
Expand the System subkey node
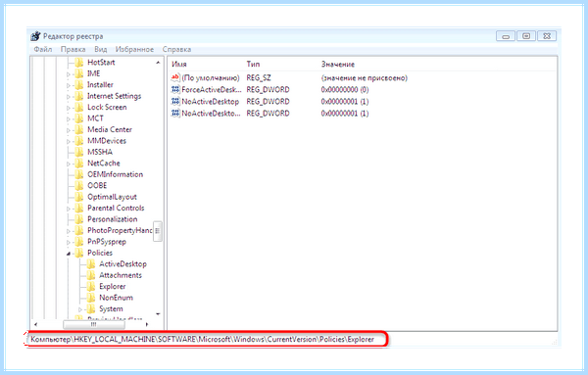click(80, 309)
